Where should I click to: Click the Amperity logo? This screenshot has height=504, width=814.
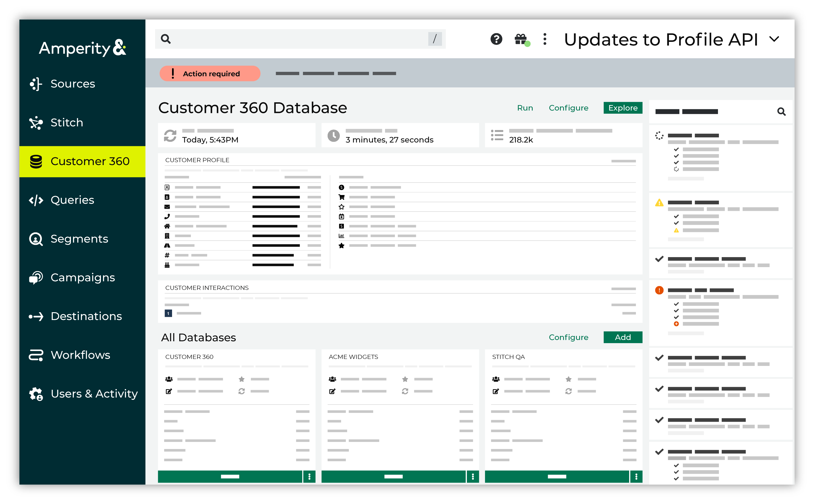tap(82, 48)
